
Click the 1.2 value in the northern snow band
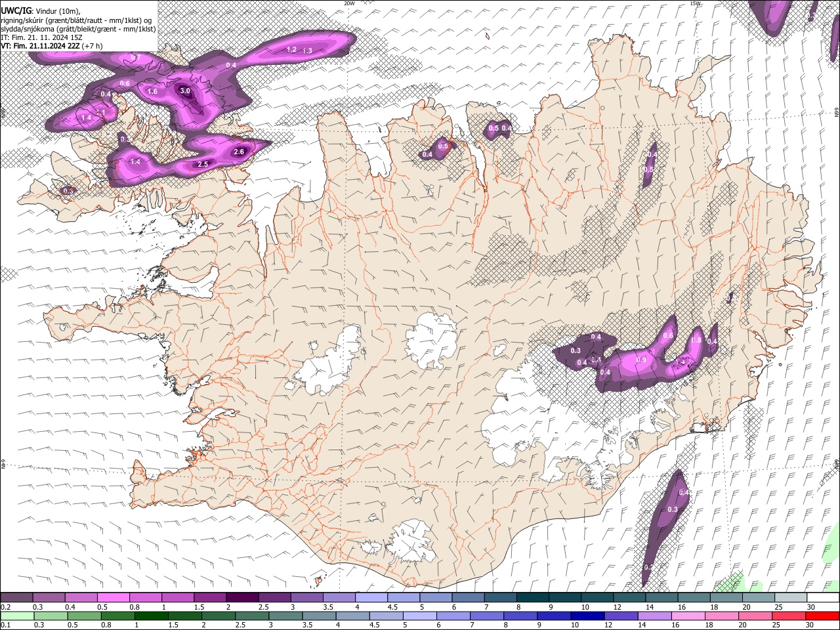click(292, 49)
